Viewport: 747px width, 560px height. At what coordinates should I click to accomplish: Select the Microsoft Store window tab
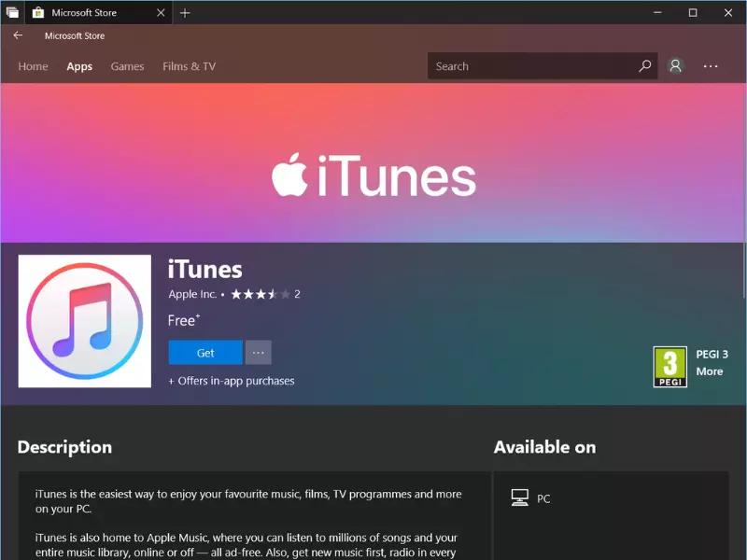pos(98,13)
